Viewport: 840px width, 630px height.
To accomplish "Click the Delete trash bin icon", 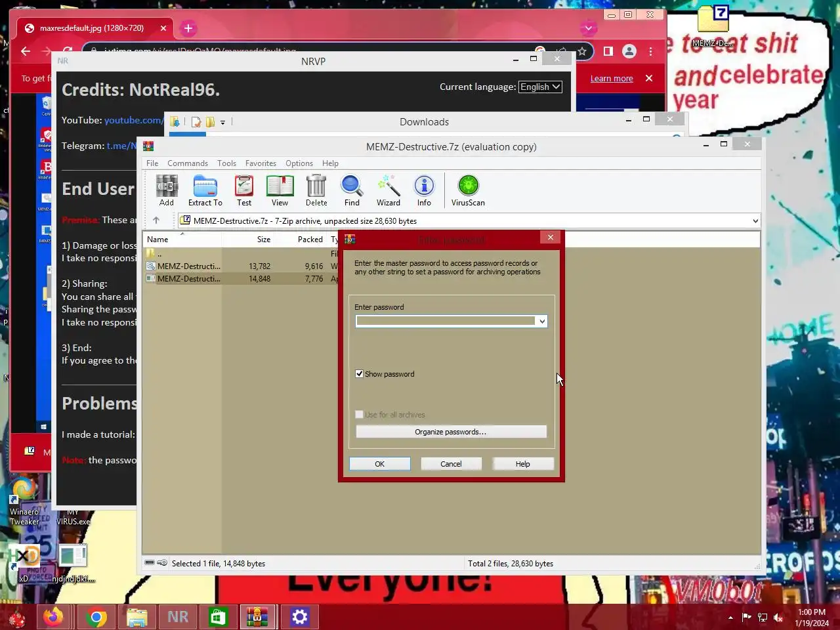I will (316, 191).
